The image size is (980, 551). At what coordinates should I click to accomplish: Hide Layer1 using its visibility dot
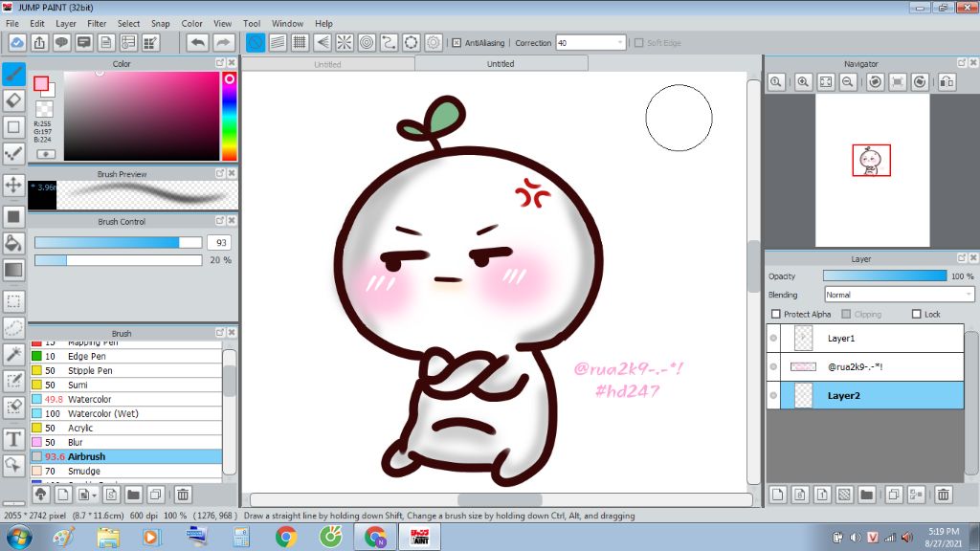tap(773, 338)
